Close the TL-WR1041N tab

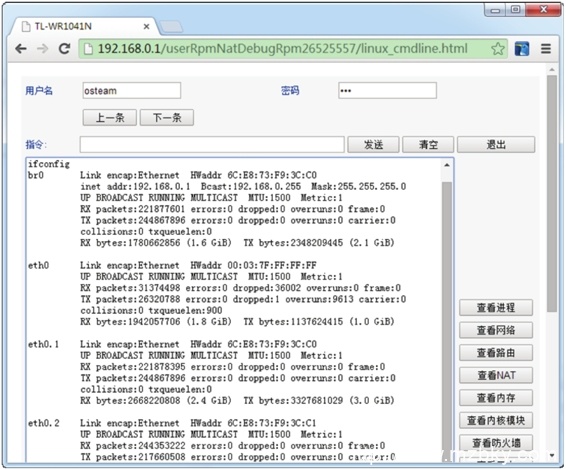[146, 26]
